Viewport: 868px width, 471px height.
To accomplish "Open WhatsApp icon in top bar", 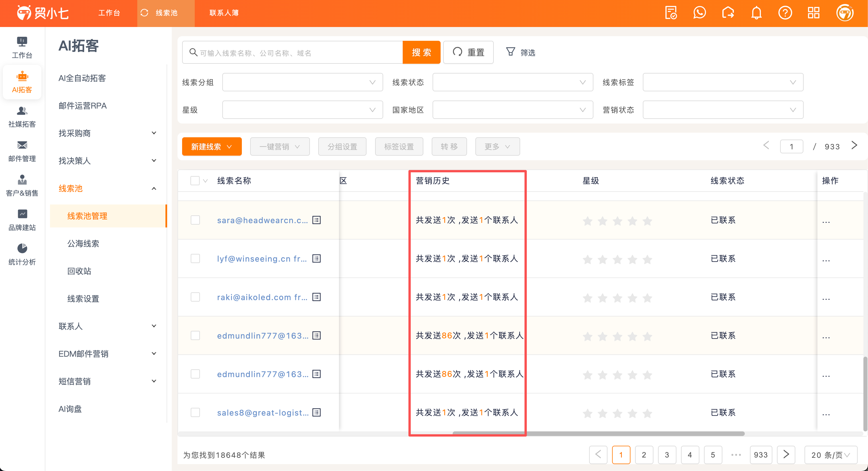I will (x=699, y=13).
